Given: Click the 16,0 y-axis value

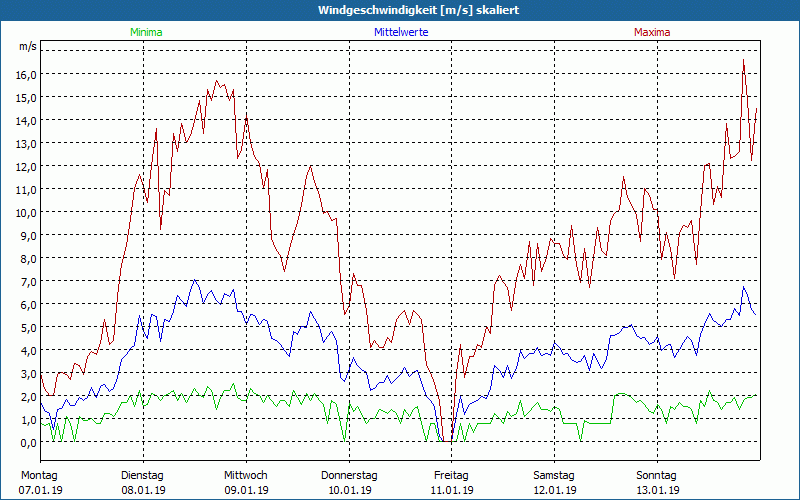Looking at the screenshot, I should pos(28,74).
